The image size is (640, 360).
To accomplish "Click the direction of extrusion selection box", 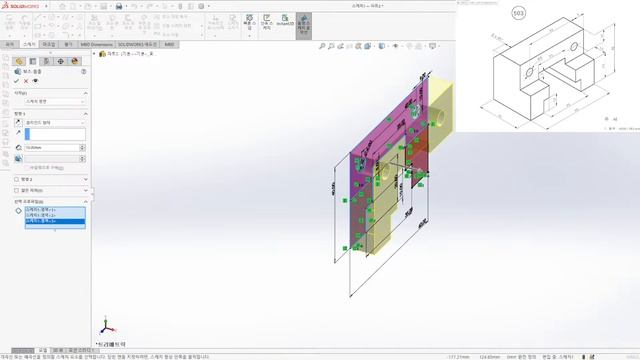I will click(x=55, y=134).
